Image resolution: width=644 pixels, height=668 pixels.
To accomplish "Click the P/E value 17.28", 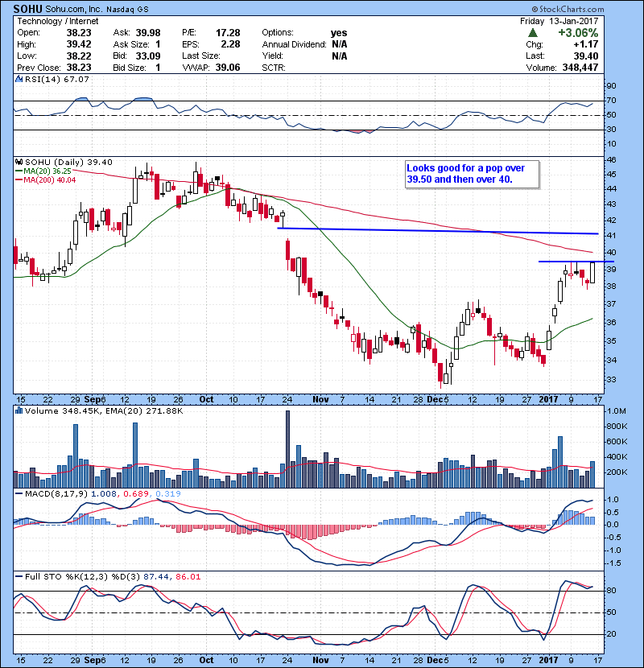I will (228, 33).
